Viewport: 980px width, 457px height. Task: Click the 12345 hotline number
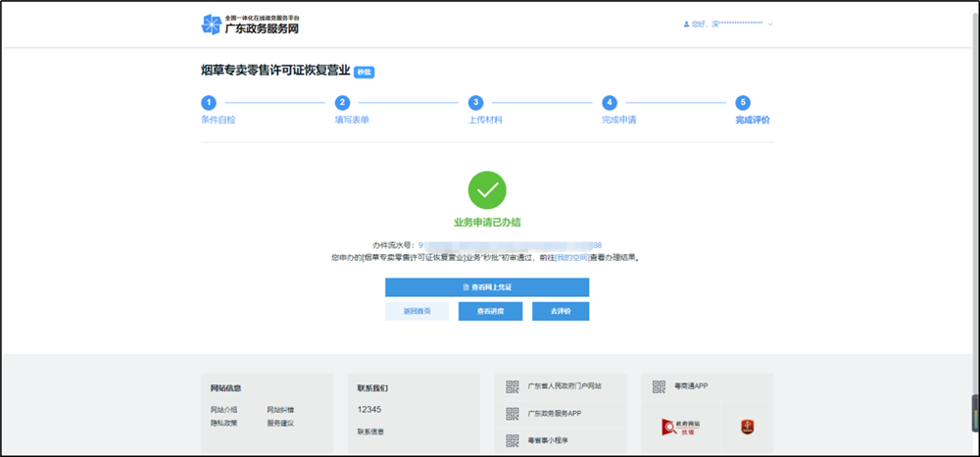tap(369, 410)
